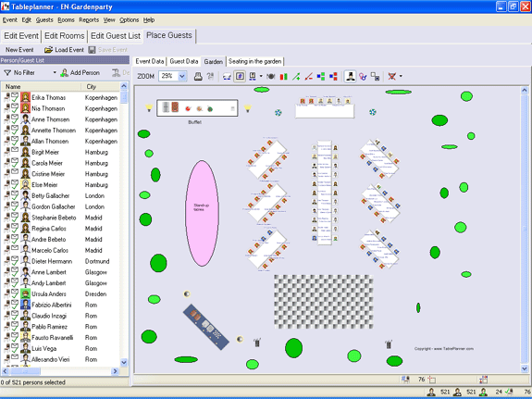Click the overlapping squares icon in the toolbar
The height and width of the screenshot is (399, 532).
(375, 77)
